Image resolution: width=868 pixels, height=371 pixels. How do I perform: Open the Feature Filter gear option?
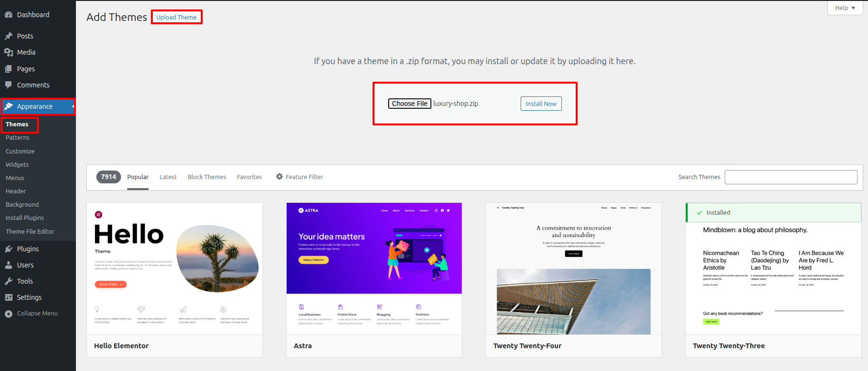pyautogui.click(x=299, y=177)
